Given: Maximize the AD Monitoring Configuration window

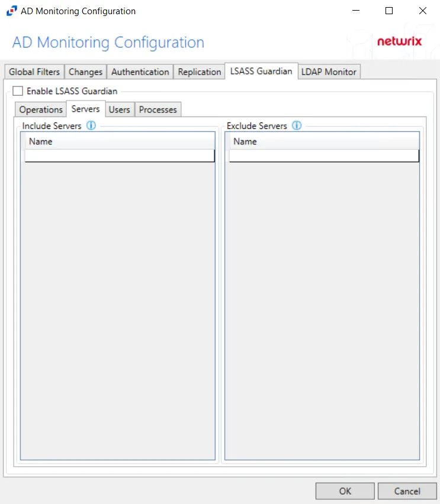Looking at the screenshot, I should 389,11.
